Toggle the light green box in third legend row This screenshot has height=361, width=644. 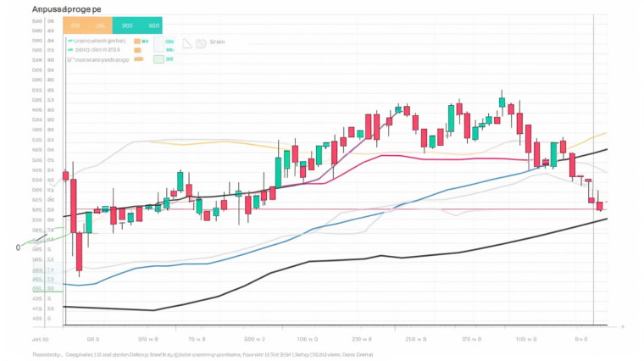pos(158,59)
